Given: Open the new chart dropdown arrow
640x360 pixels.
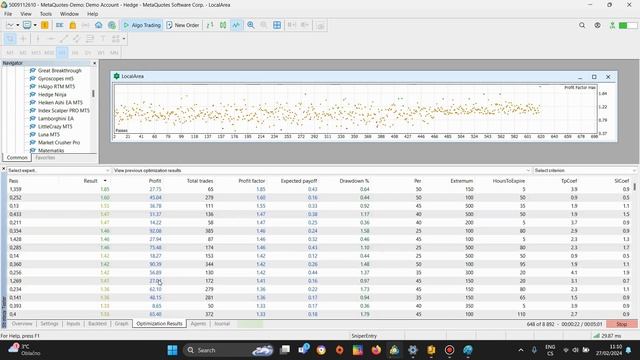Looking at the screenshot, I should [18, 25].
